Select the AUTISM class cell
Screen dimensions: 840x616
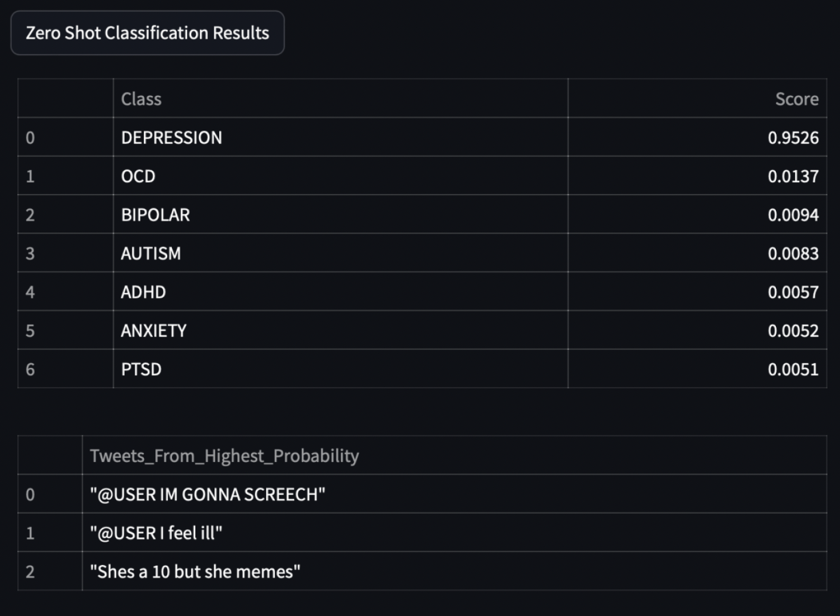point(151,253)
